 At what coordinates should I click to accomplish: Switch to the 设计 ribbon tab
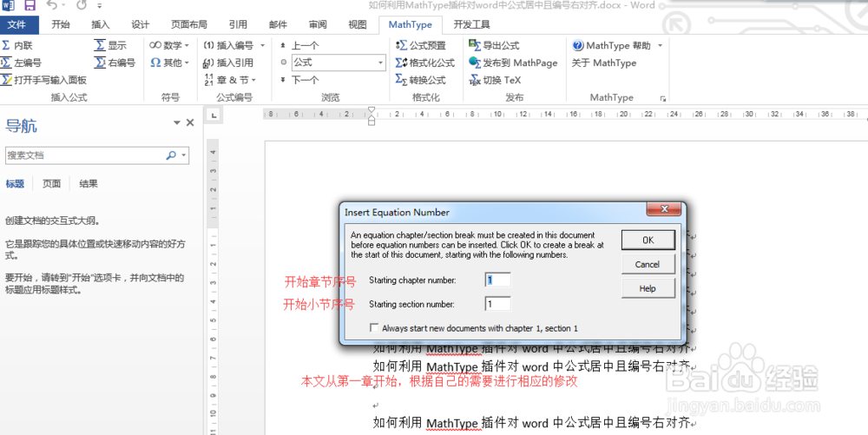click(x=140, y=24)
